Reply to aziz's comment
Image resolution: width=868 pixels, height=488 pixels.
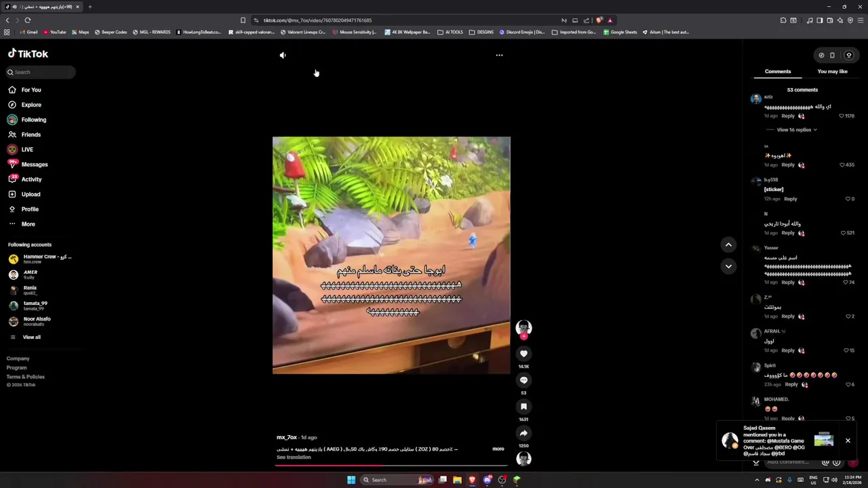pos(788,116)
